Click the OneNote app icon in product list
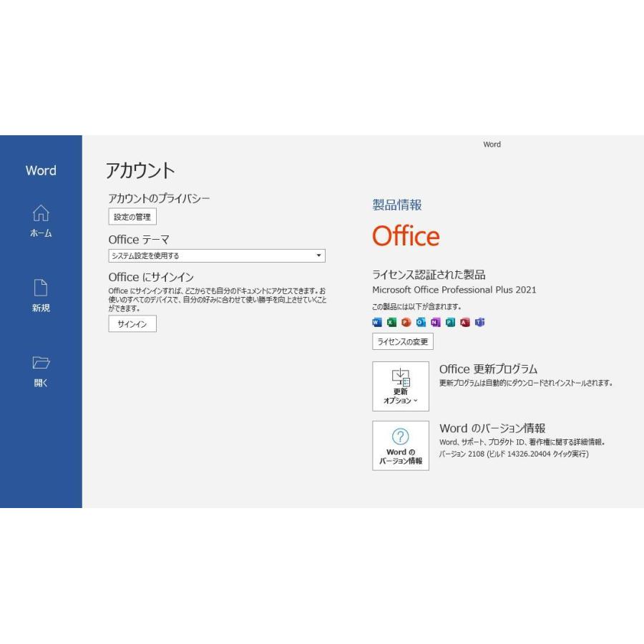The image size is (644, 644). tap(436, 323)
